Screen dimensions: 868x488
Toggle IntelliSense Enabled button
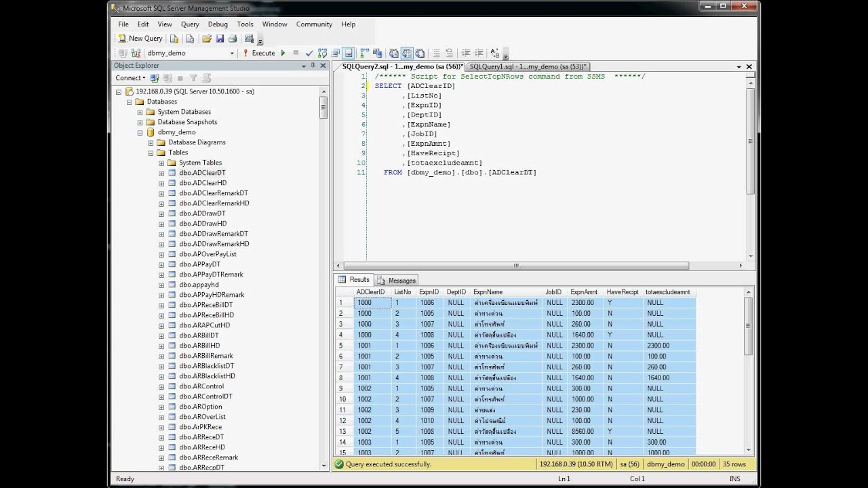349,53
